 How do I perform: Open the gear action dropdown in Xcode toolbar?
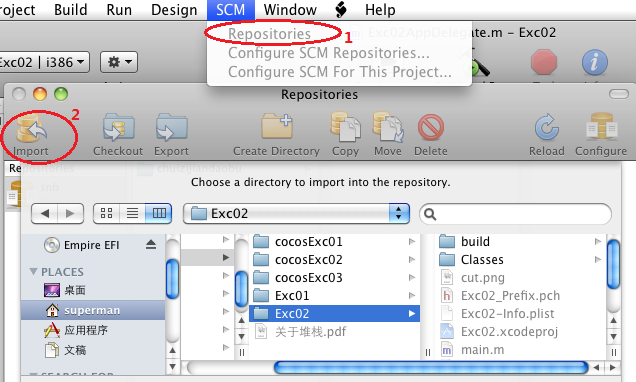pyautogui.click(x=119, y=62)
